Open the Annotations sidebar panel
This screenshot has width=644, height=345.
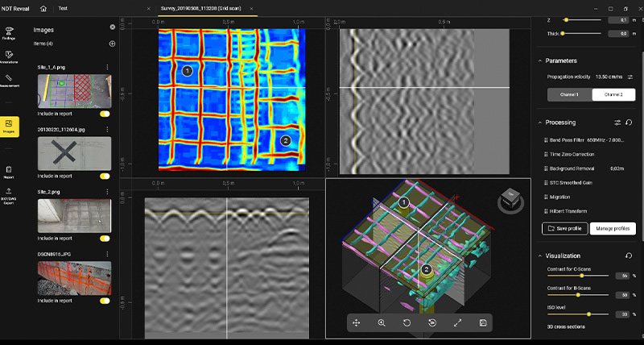(9, 55)
